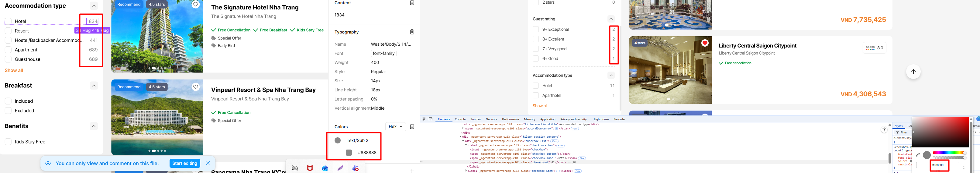Click the DevTools inspect element picker icon
Screen dimensions: 980x173
(x=423, y=119)
